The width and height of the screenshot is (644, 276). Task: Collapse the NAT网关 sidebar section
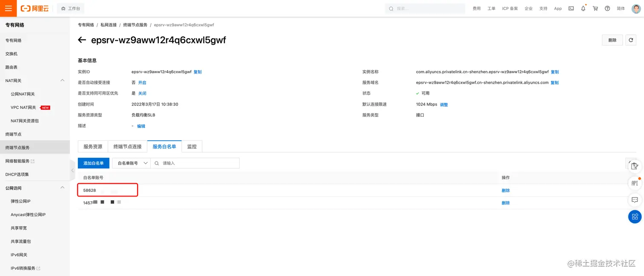[x=62, y=80]
